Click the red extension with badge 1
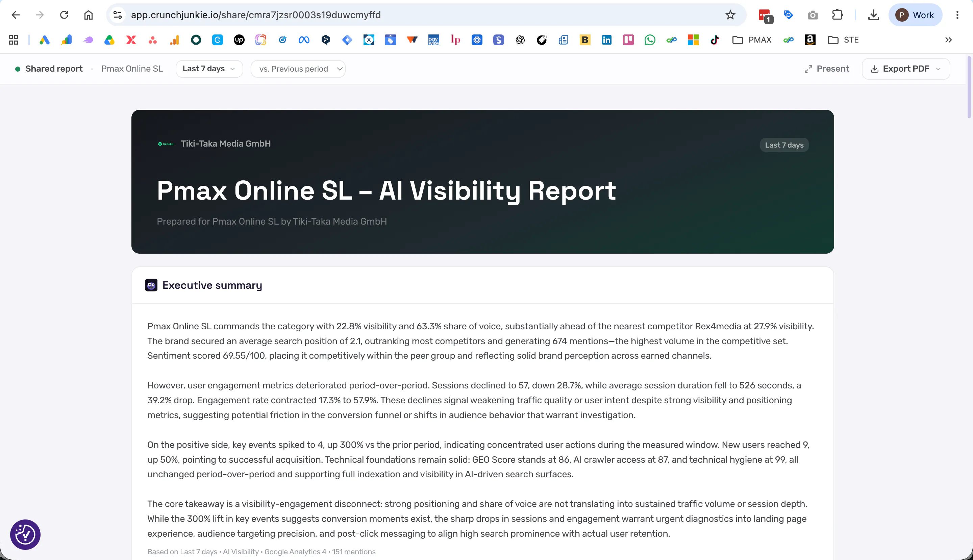 coord(765,16)
